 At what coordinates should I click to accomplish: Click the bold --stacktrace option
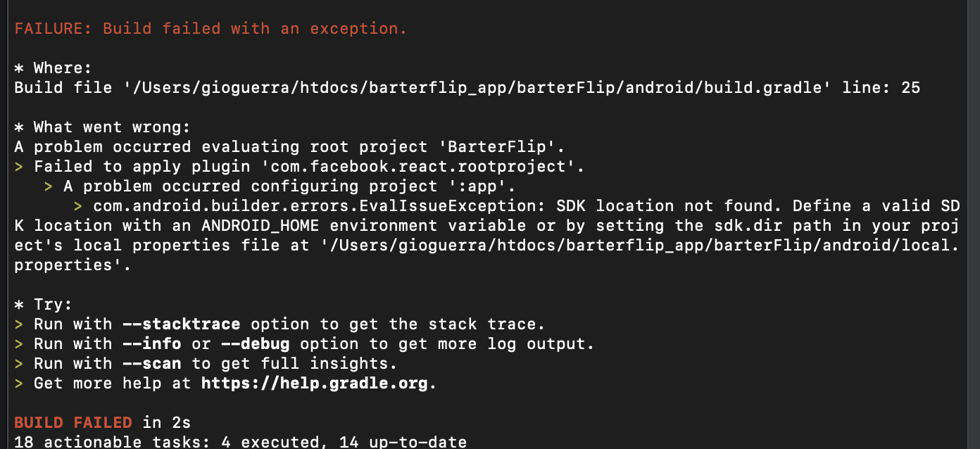[181, 324]
